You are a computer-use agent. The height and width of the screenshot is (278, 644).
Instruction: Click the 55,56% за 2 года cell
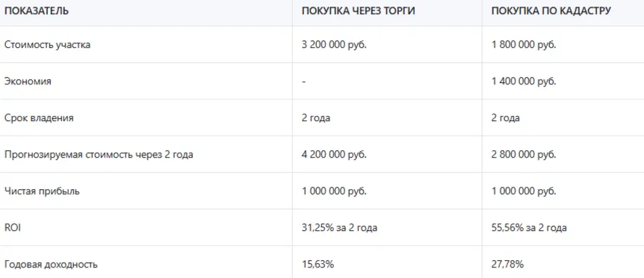529,228
